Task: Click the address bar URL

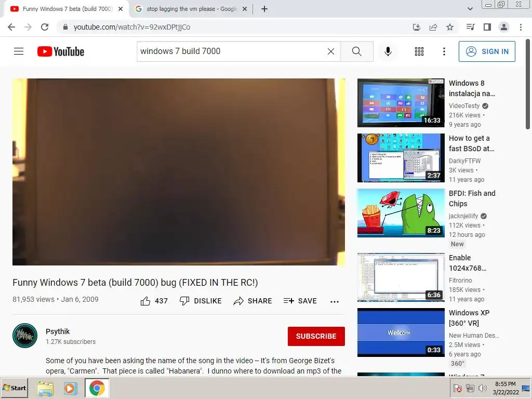Action: [132, 27]
